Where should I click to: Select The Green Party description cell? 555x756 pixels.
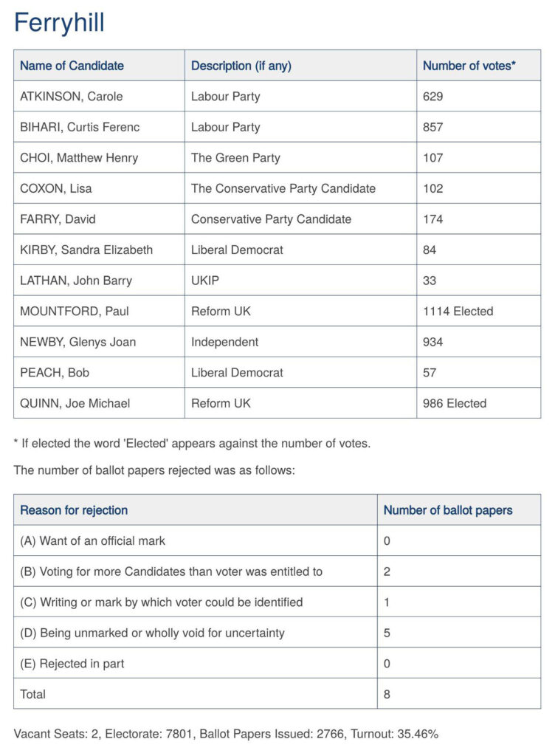tap(300, 158)
